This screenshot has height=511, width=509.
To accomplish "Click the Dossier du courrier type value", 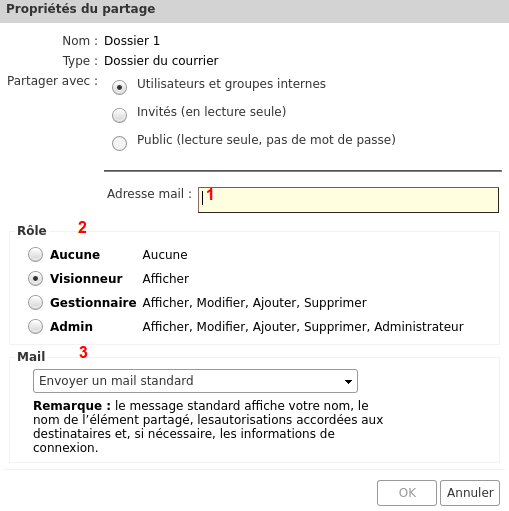I will tap(161, 61).
